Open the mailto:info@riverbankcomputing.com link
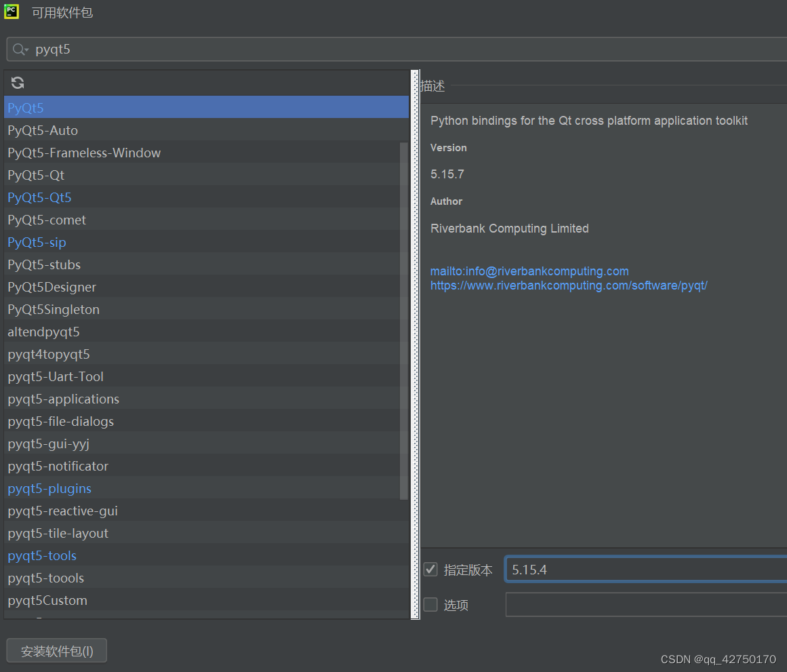Viewport: 787px width, 672px height. coord(529,271)
